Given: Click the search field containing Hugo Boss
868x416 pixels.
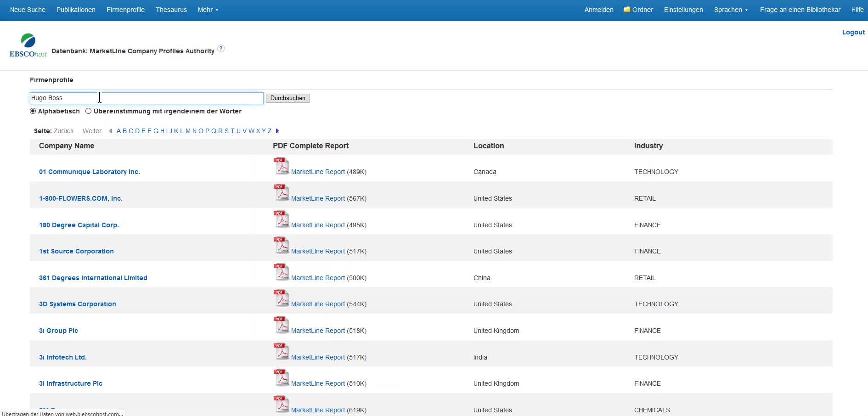Looking at the screenshot, I should tap(147, 98).
